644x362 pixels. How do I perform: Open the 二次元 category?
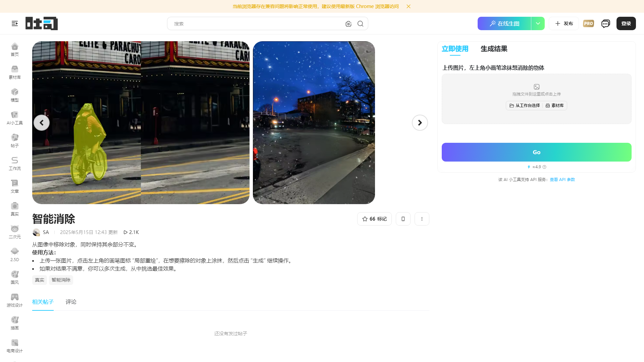point(14,231)
